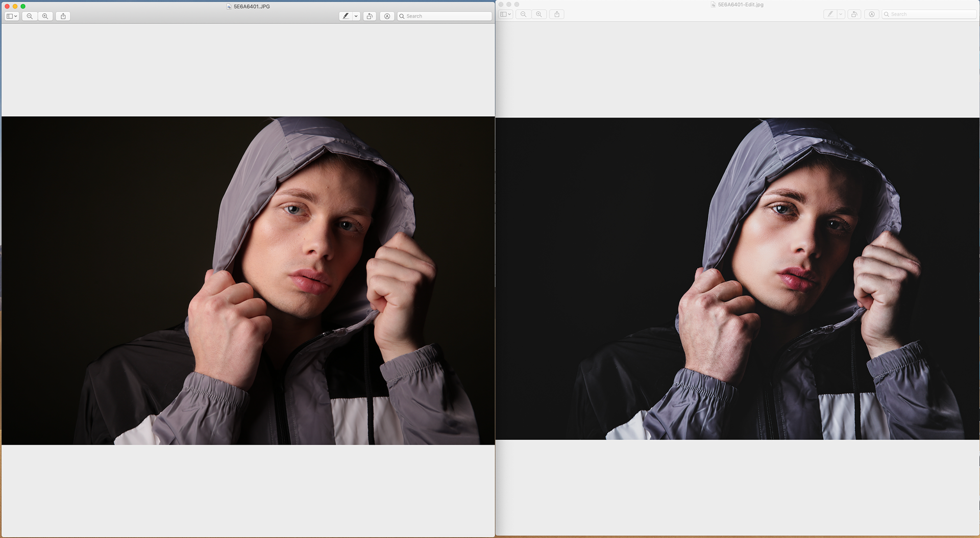Select the Highlight pen tool in left window
Image resolution: width=980 pixels, height=538 pixels.
(346, 16)
